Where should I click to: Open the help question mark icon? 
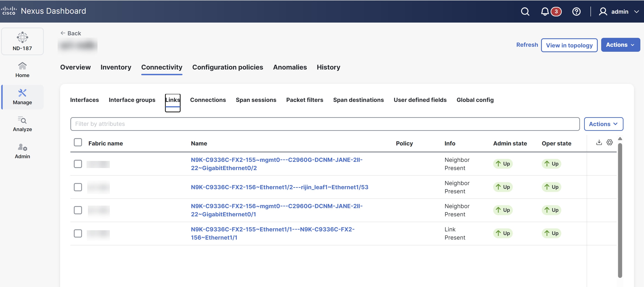tap(576, 11)
